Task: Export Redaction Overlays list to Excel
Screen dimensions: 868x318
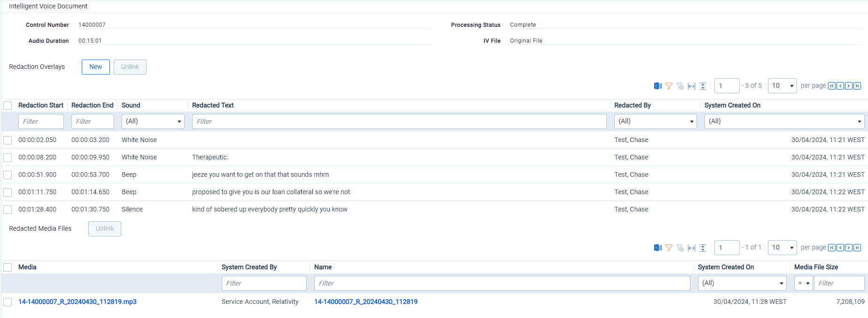Action: [658, 86]
